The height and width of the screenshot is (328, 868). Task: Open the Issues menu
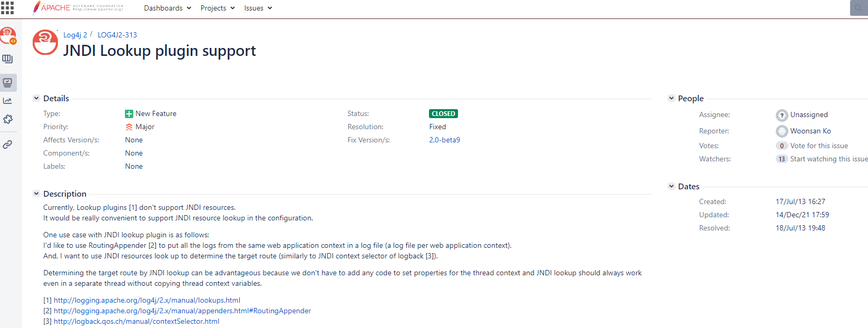click(258, 8)
